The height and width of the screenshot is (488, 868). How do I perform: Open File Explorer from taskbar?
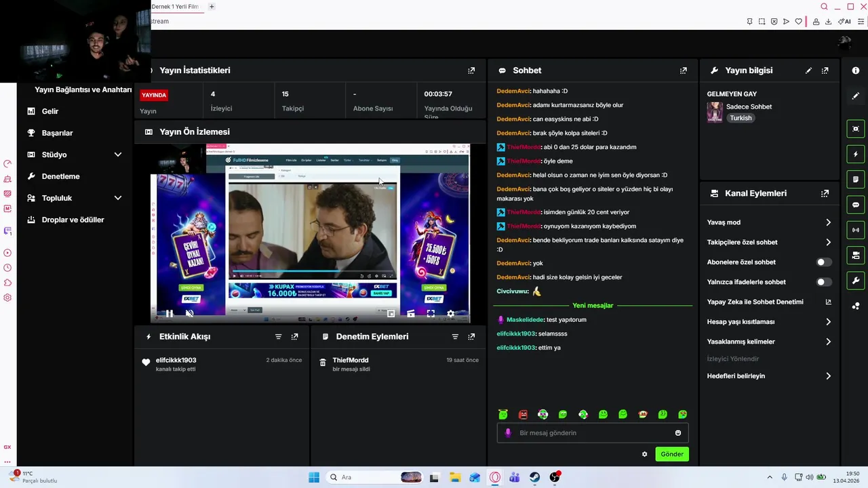(x=454, y=477)
